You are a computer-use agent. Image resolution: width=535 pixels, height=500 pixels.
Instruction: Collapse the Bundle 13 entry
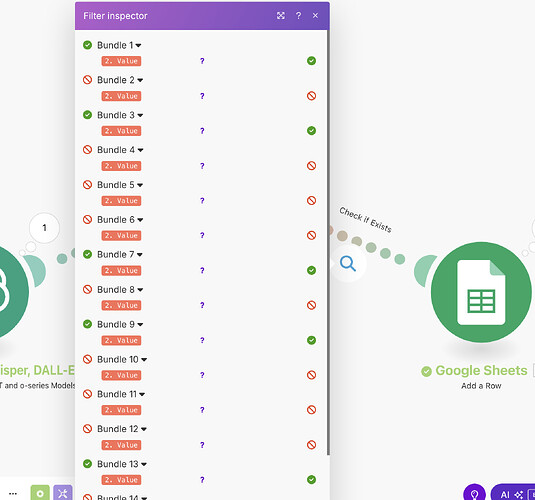122,464
